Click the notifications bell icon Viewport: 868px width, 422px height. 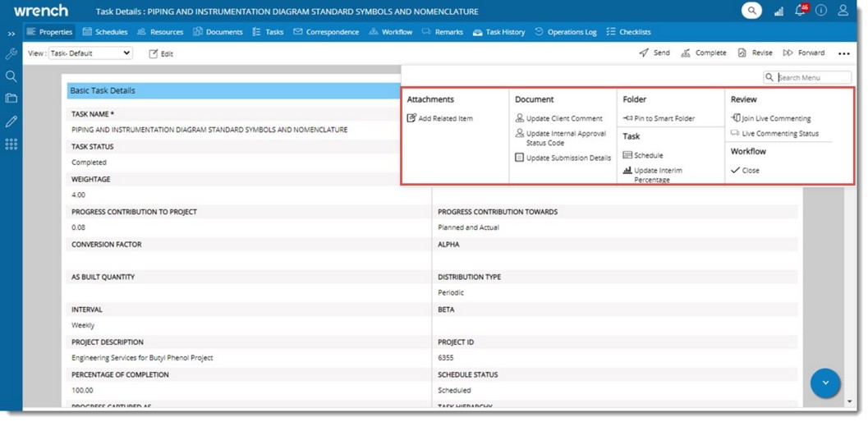(800, 11)
